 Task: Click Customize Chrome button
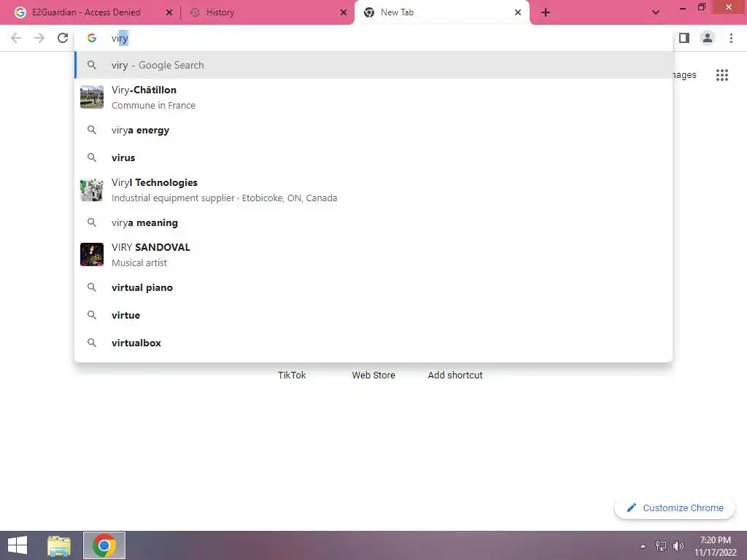pos(675,508)
